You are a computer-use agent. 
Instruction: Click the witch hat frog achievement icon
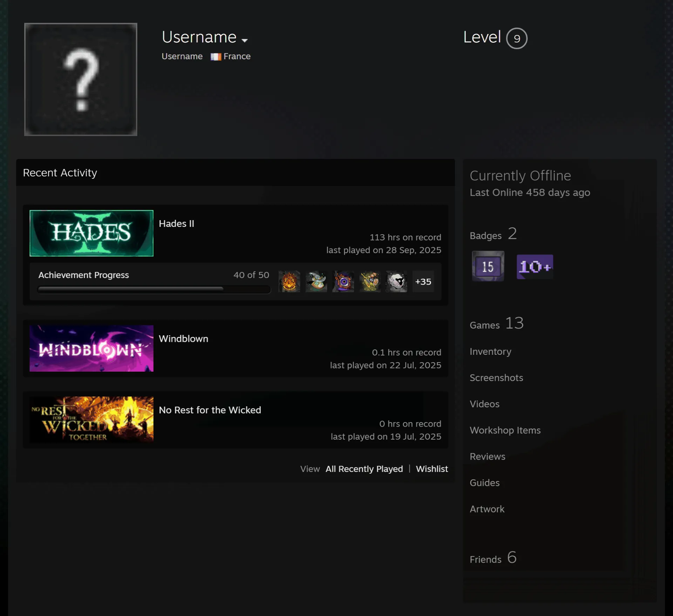point(316,282)
